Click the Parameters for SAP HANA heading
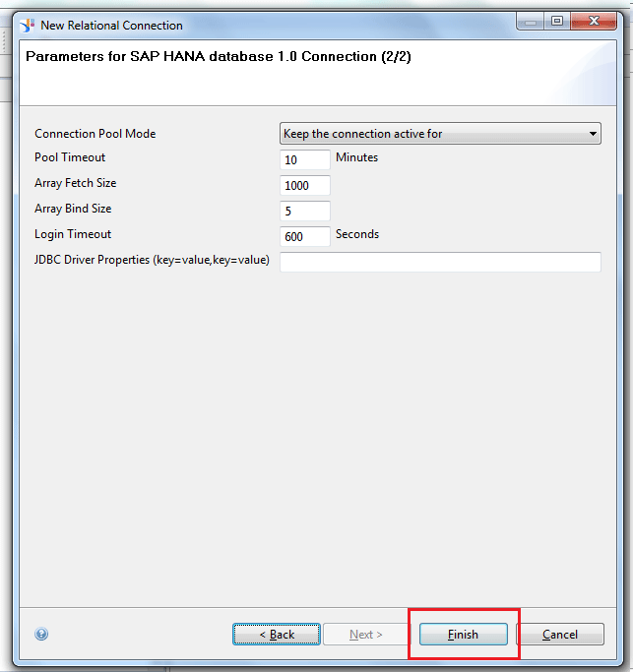This screenshot has width=633, height=672. tap(219, 56)
